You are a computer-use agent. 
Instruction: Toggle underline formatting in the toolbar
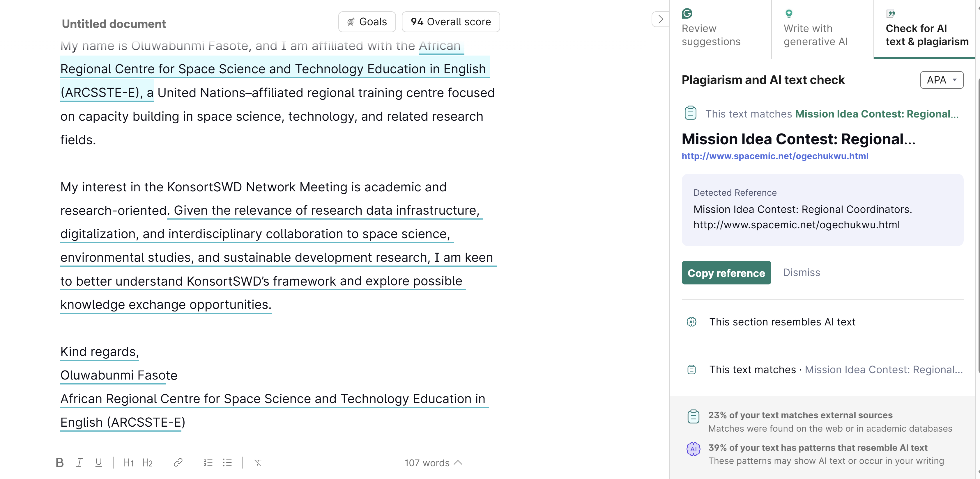[98, 463]
